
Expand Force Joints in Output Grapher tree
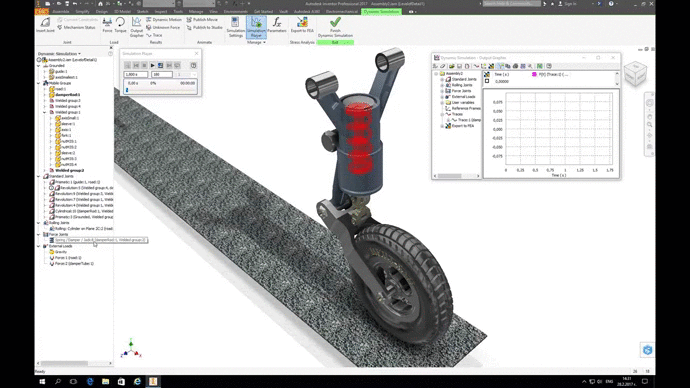click(x=442, y=91)
